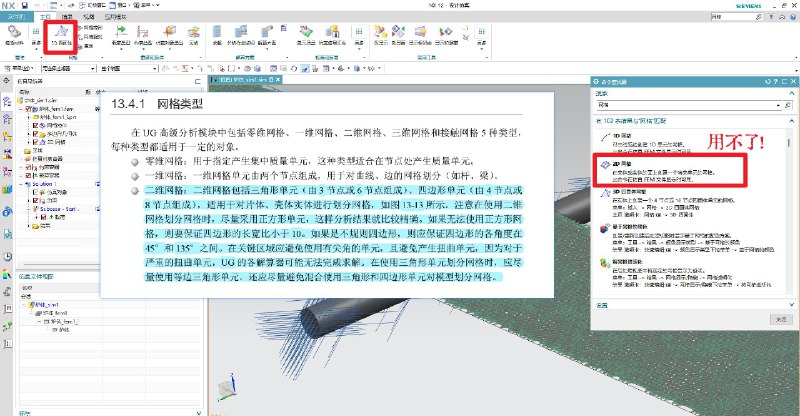Open the History clock icon in resource bar
The image size is (800, 416).
(x=7, y=256)
